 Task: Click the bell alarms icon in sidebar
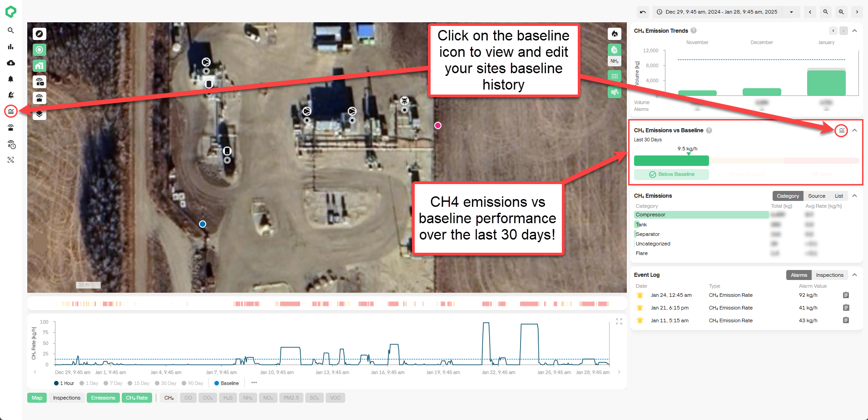click(11, 79)
